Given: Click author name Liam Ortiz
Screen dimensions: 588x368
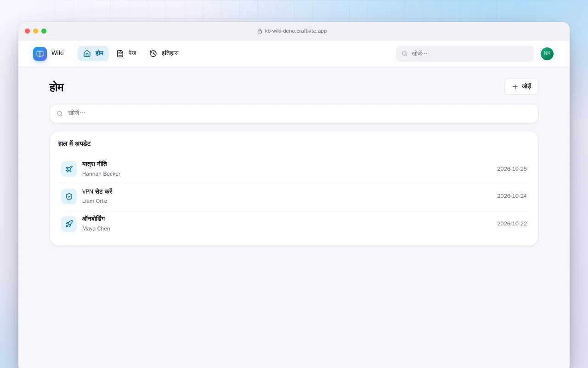Looking at the screenshot, I should point(95,201).
